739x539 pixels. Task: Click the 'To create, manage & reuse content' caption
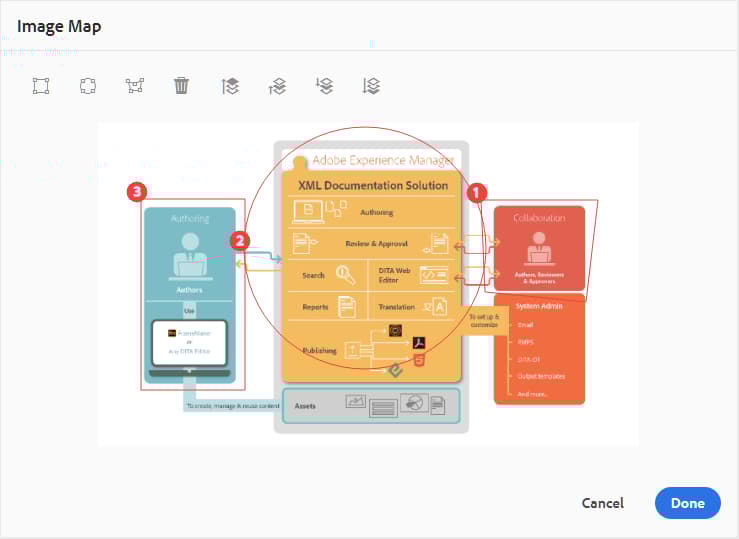[233, 406]
